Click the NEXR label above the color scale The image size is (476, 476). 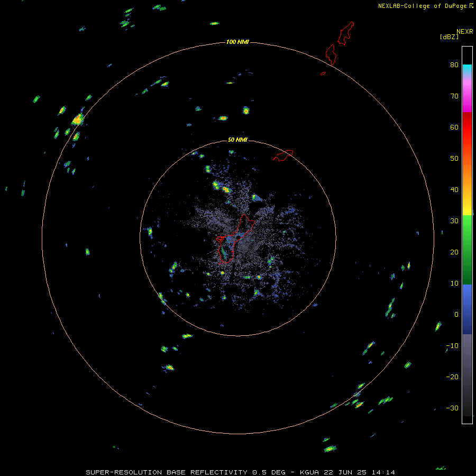[x=464, y=32]
